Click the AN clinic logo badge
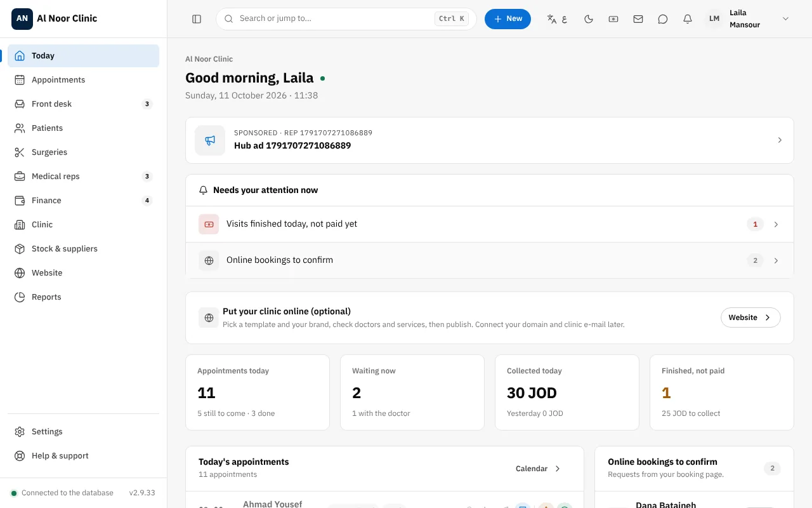This screenshot has width=812, height=508. (x=22, y=19)
